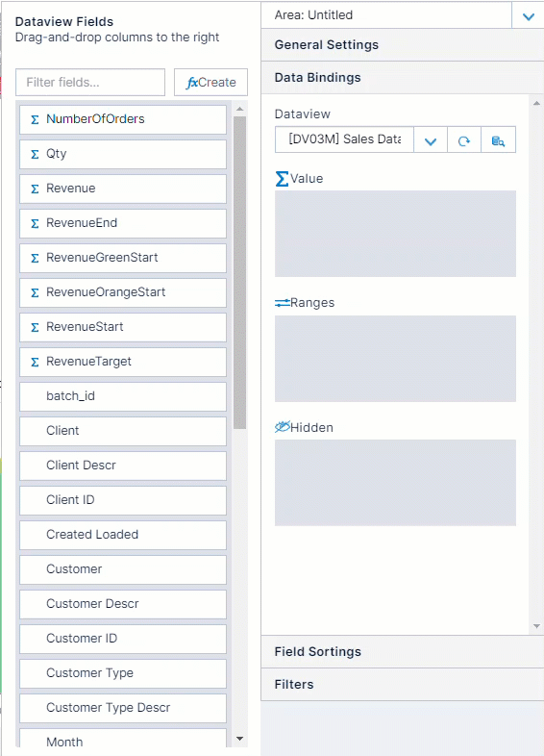The height and width of the screenshot is (756, 544).
Task: Open the Dataview selection dropdown arrow
Action: [x=431, y=140]
